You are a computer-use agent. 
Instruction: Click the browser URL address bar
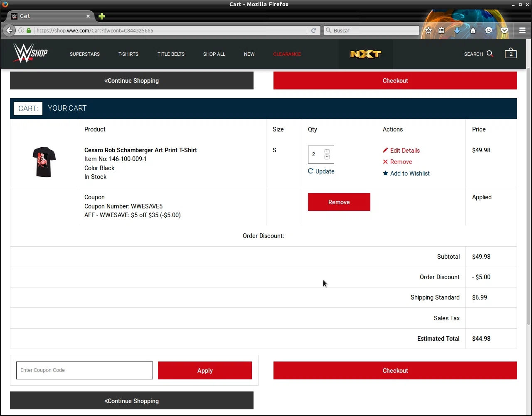point(170,30)
